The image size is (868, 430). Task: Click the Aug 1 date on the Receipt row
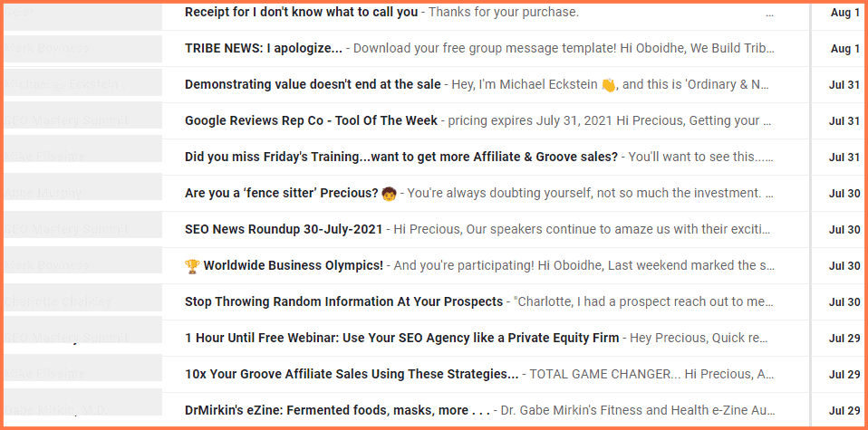tap(845, 13)
